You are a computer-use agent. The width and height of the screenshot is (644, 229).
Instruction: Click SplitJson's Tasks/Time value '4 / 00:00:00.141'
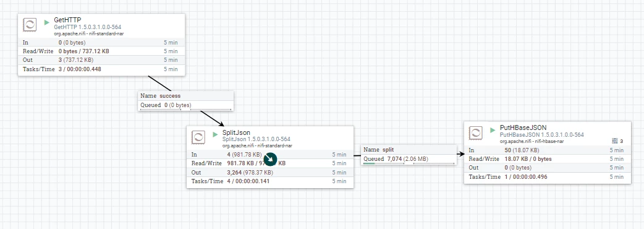248,181
